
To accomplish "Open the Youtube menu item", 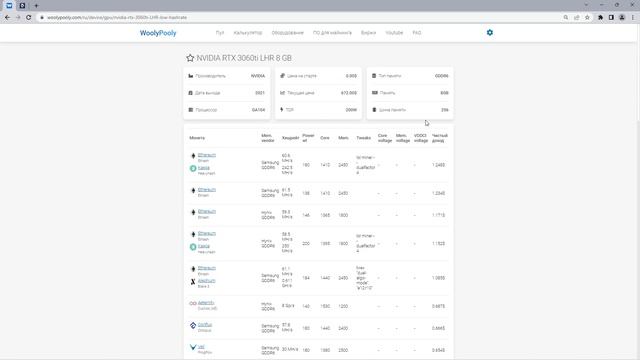I will pos(394,33).
